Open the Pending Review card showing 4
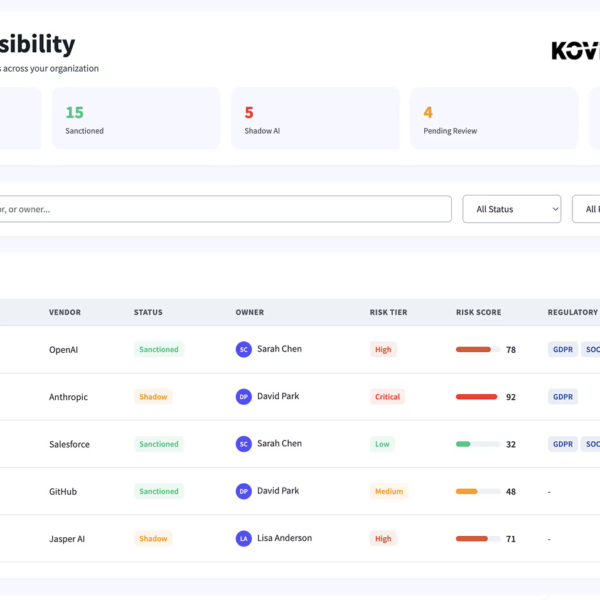Image resolution: width=600 pixels, height=600 pixels. [x=494, y=119]
